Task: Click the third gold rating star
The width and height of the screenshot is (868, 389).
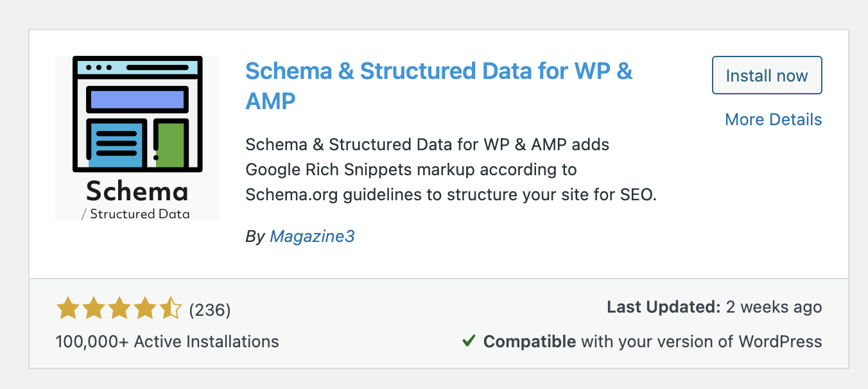Action: (119, 309)
